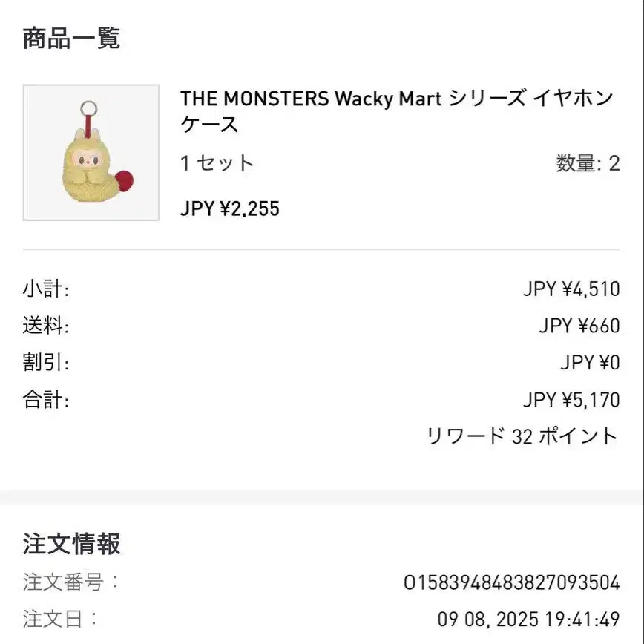Viewport: 644px width, 644px height.
Task: Open THE MONSTERS Wacky Mart product title
Action: click(x=396, y=111)
